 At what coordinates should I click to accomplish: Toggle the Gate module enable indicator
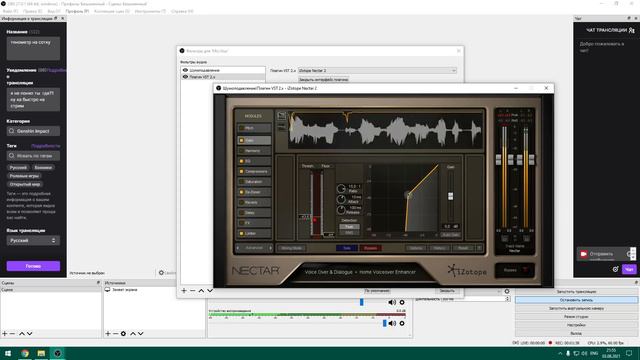coord(242,140)
